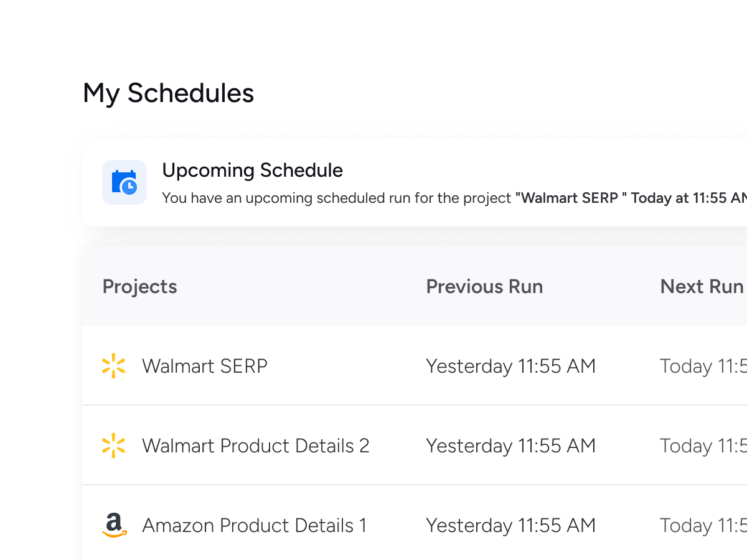Click Amazon Product Details 1 previous run time
The height and width of the screenshot is (560, 747).
coord(511,525)
